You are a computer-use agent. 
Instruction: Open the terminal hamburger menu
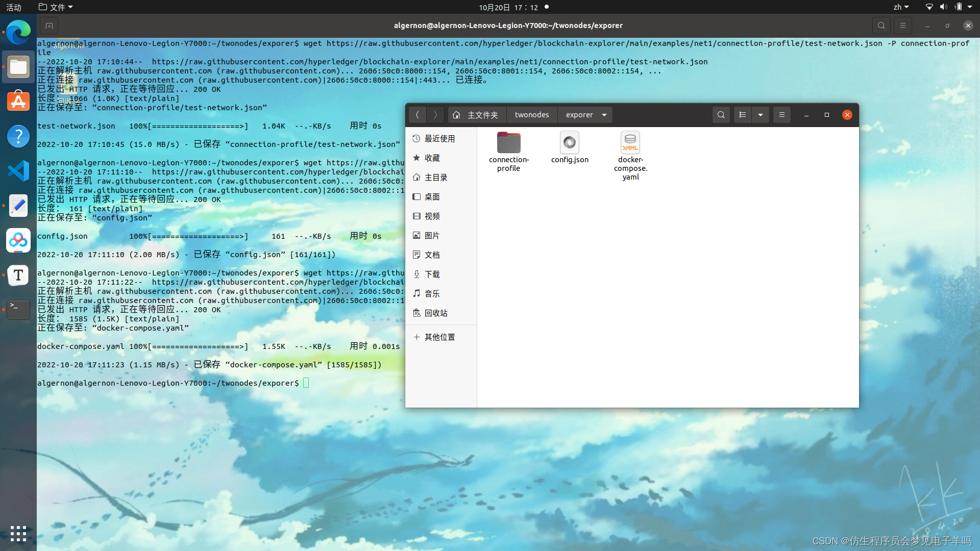(x=902, y=26)
